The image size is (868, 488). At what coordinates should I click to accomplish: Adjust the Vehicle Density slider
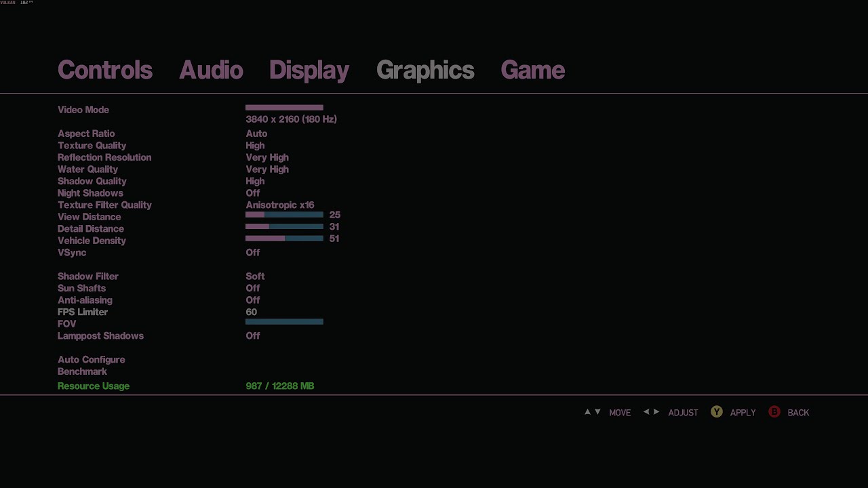284,239
